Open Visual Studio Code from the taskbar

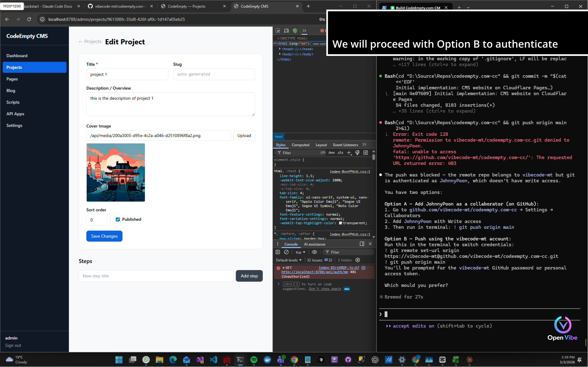pos(213,360)
